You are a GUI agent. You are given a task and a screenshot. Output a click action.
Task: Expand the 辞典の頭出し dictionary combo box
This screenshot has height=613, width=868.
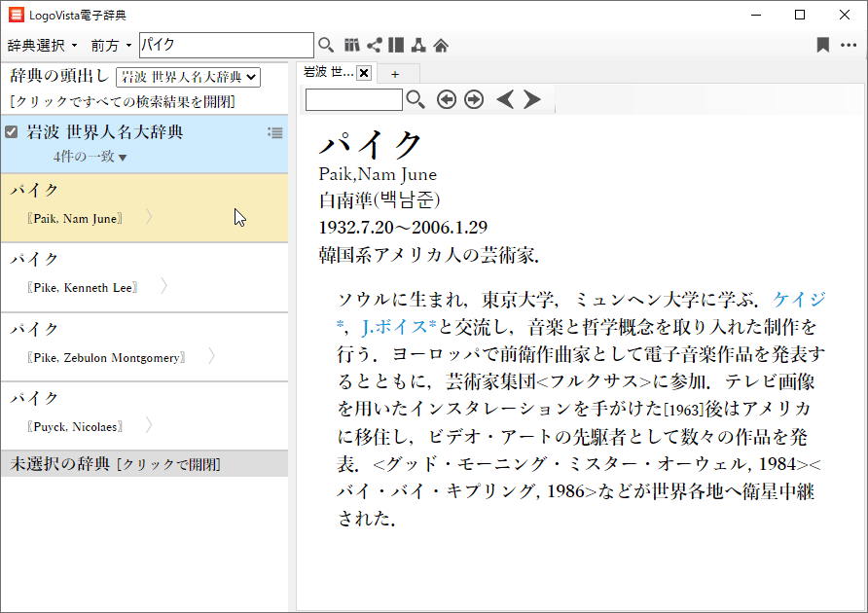click(x=188, y=77)
